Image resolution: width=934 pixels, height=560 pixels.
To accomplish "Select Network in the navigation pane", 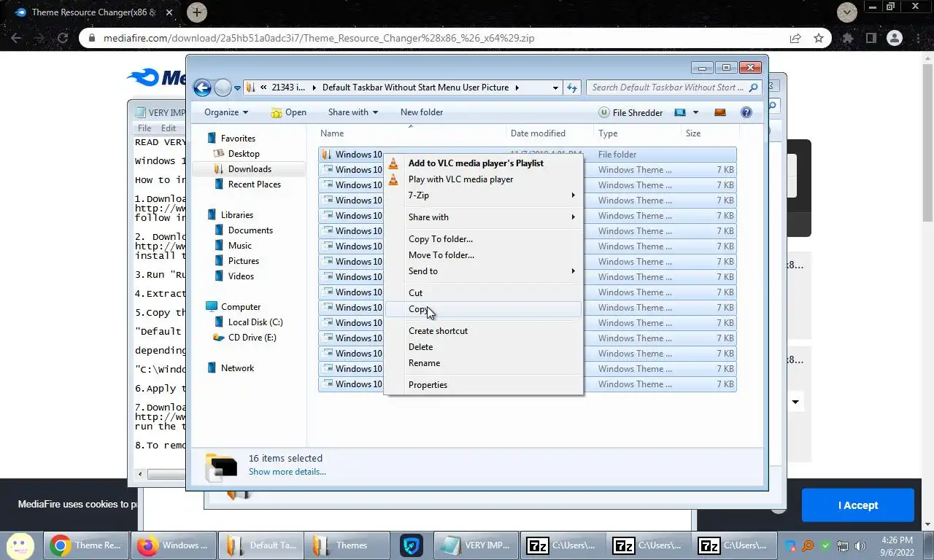I will [237, 368].
